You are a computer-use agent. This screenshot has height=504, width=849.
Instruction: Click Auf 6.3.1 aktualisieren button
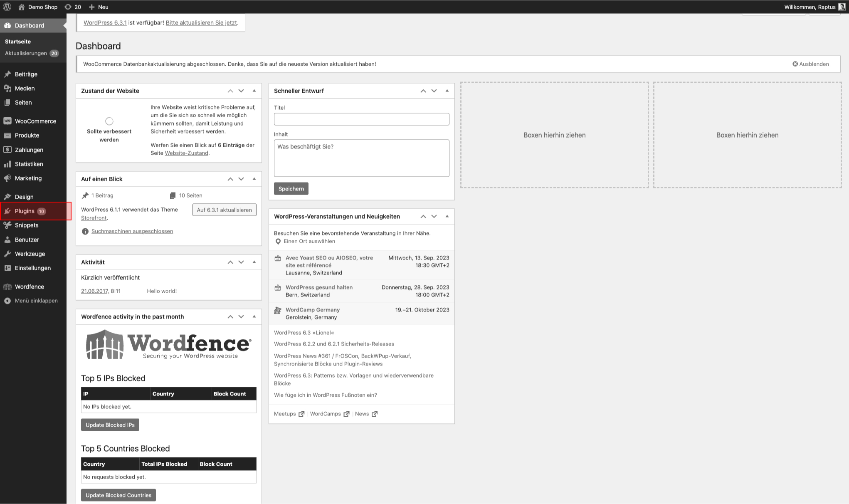pos(225,210)
